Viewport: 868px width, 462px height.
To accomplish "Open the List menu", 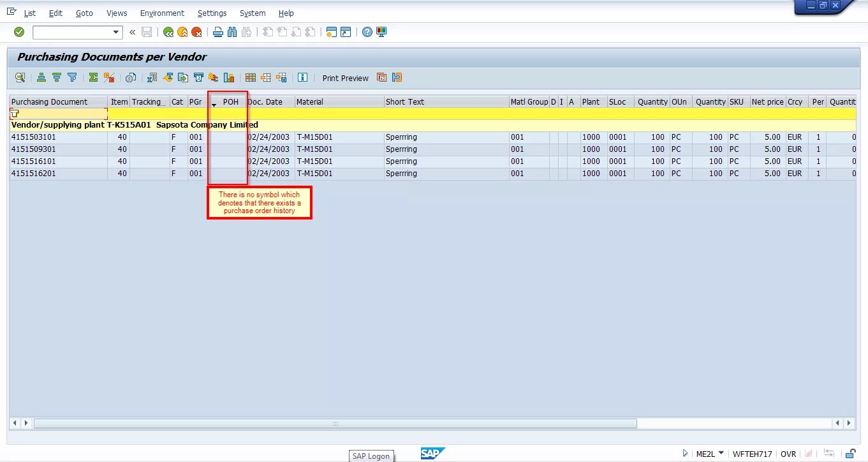I will coord(30,13).
